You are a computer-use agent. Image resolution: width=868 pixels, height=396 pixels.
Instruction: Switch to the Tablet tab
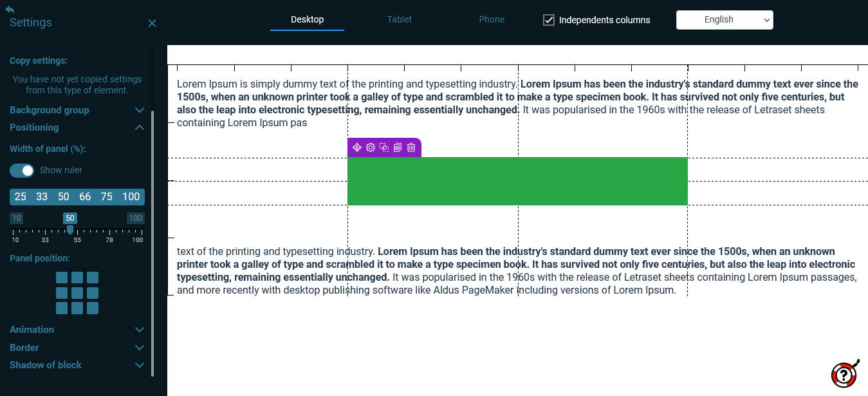400,19
